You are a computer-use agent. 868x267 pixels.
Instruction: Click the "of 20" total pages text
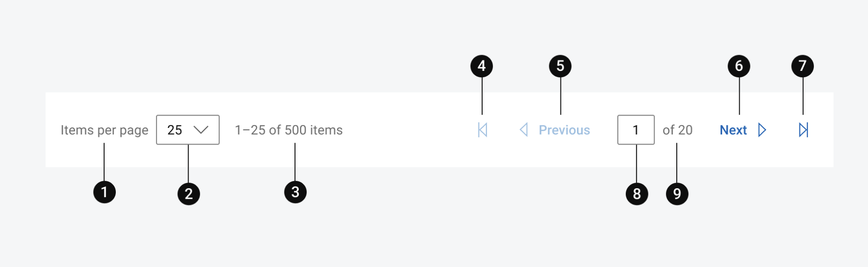coord(677,130)
